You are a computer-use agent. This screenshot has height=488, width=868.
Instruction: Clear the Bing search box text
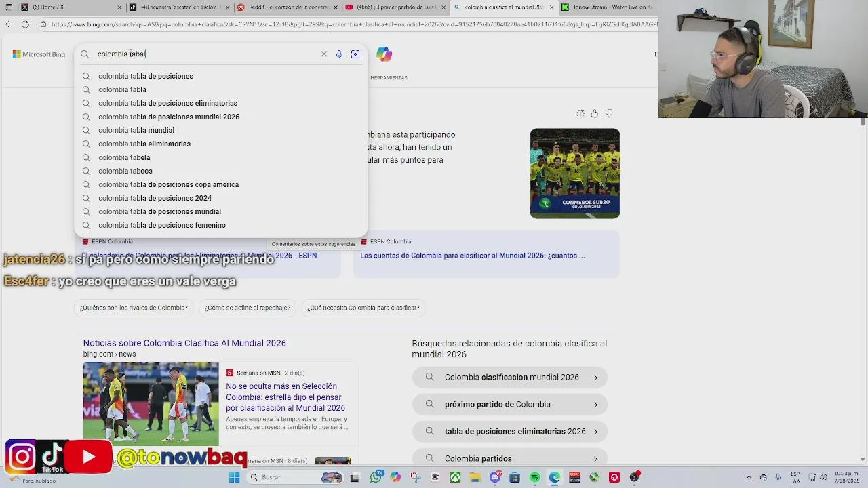tap(324, 54)
